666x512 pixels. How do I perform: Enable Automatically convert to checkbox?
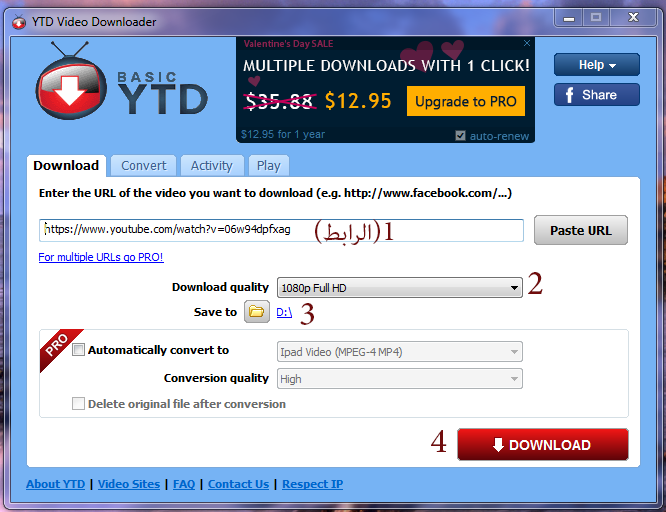tap(79, 350)
